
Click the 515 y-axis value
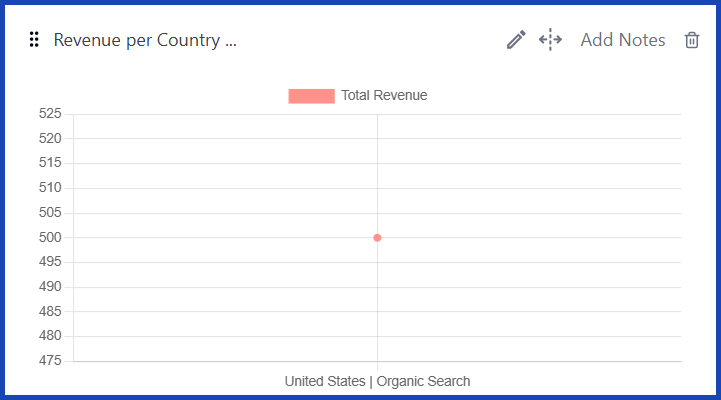pos(50,163)
